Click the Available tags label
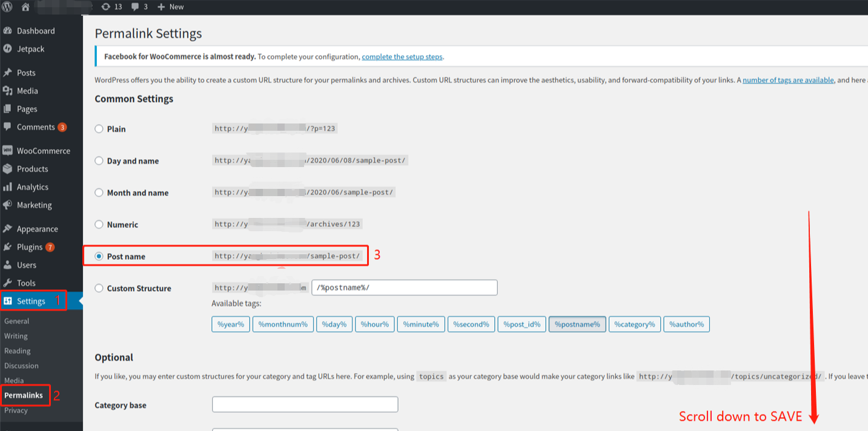This screenshot has height=431, width=868. click(x=236, y=303)
